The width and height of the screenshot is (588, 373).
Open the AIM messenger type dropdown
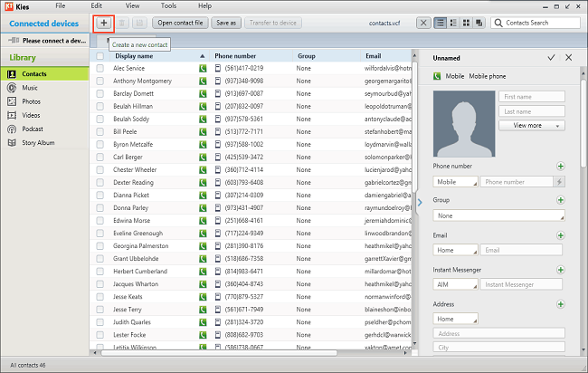click(455, 284)
